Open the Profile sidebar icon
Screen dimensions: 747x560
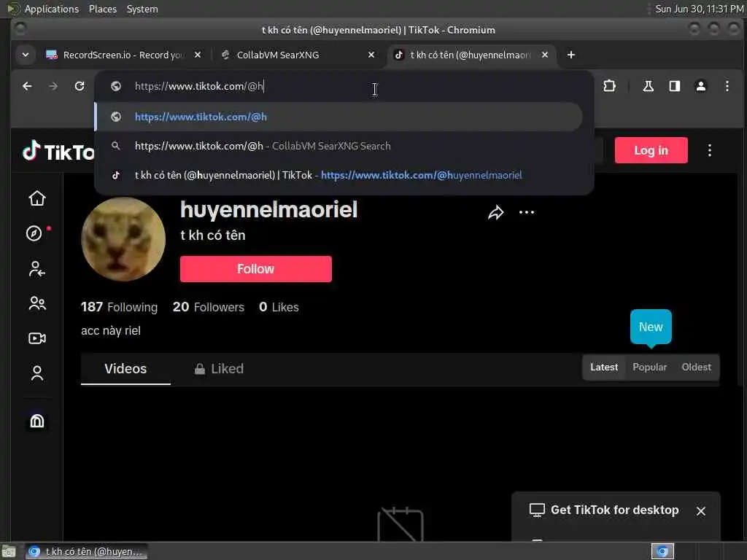coord(36,373)
